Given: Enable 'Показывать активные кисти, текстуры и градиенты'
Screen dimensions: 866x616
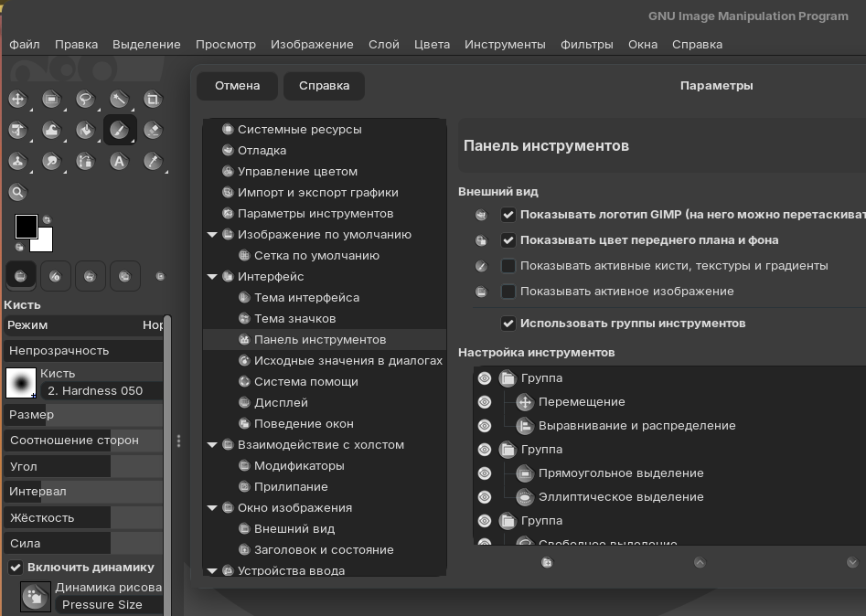Looking at the screenshot, I should click(x=508, y=265).
